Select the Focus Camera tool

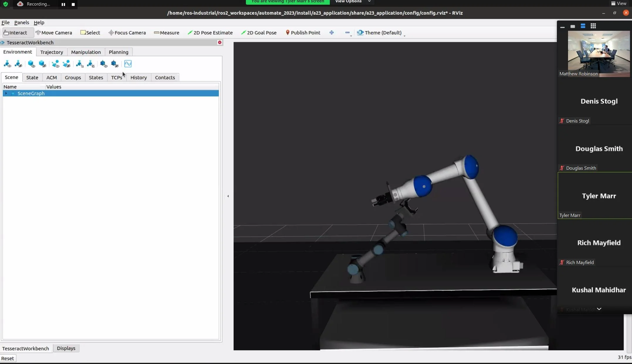127,33
